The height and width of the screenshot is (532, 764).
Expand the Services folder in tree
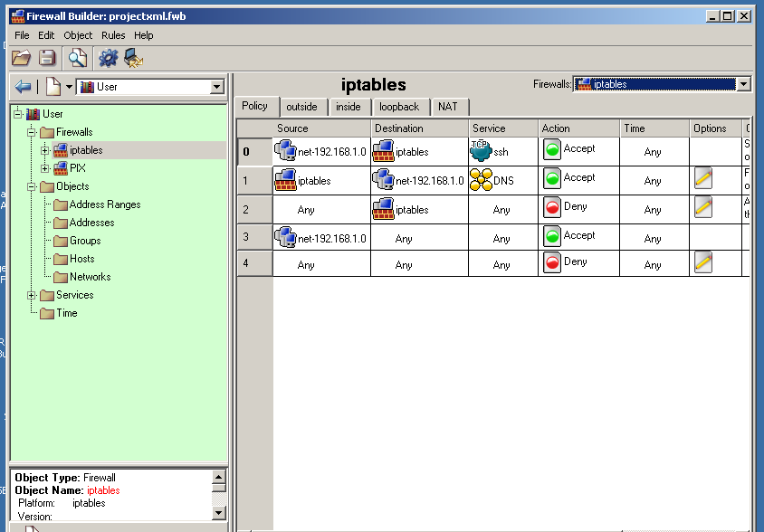coord(32,295)
